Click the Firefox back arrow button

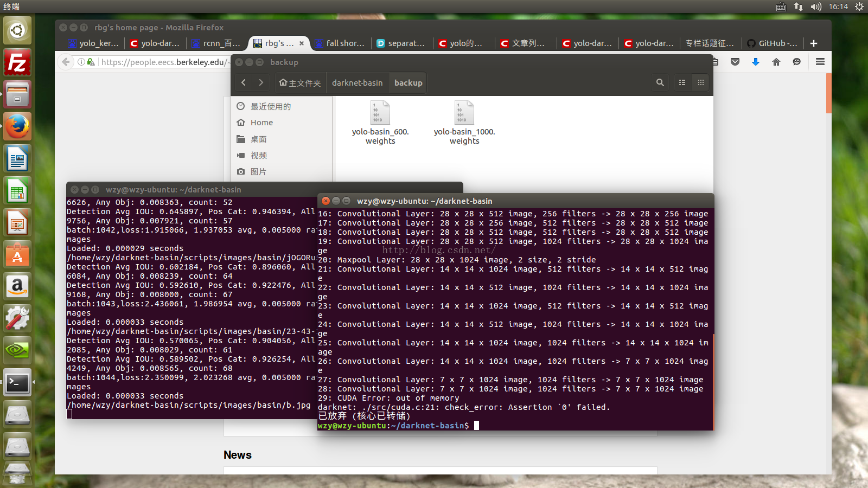click(x=66, y=62)
